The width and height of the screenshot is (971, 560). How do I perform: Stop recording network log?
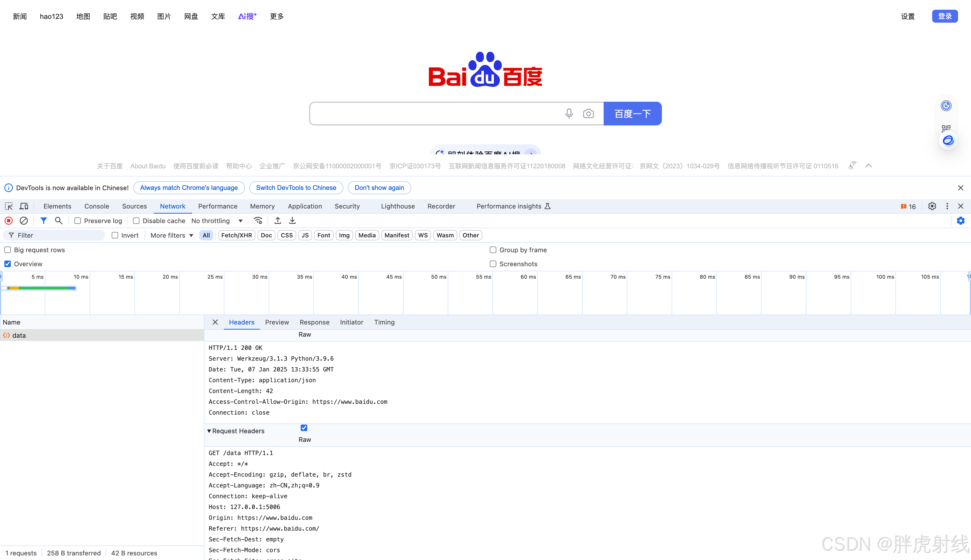(8, 221)
